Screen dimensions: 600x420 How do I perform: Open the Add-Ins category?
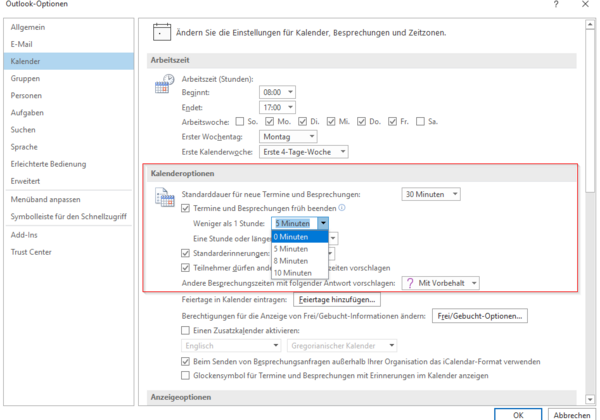(x=69, y=235)
